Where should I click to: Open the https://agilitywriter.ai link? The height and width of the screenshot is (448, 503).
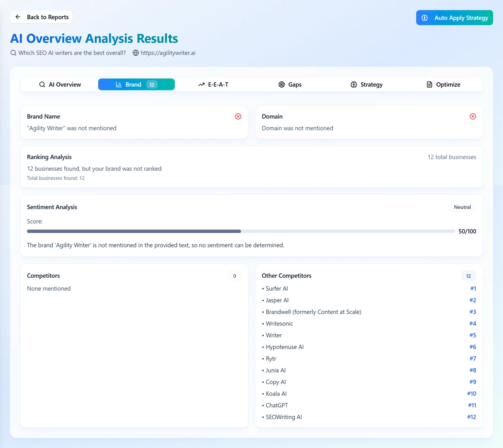[168, 53]
